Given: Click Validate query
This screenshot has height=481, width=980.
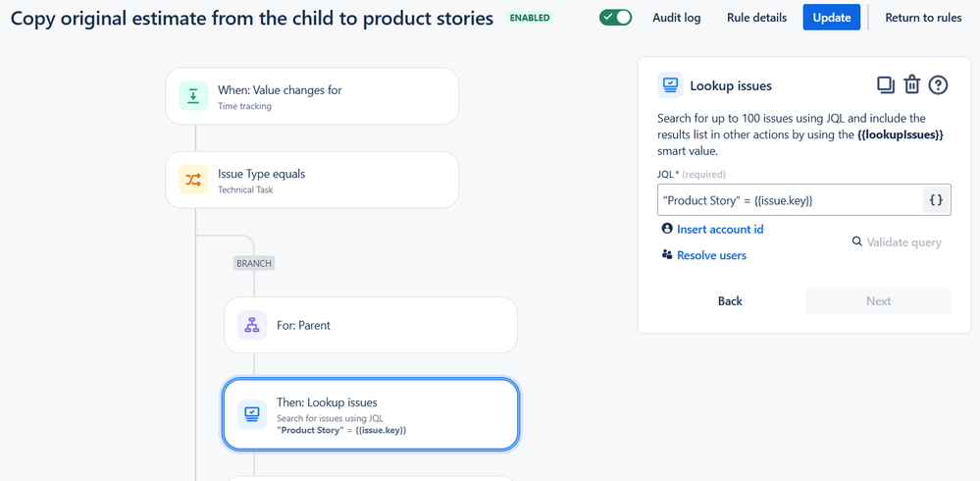Looking at the screenshot, I should coord(903,242).
